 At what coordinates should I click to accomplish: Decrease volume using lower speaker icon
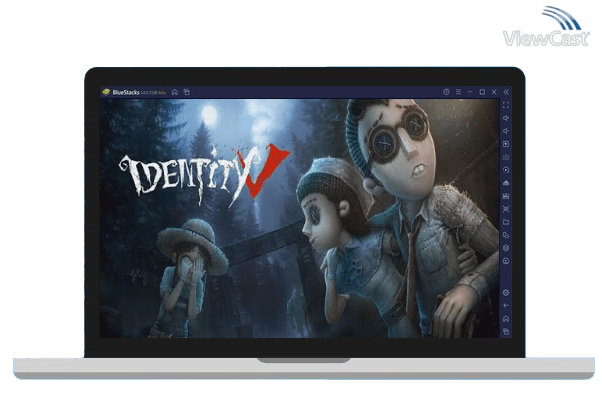click(506, 131)
